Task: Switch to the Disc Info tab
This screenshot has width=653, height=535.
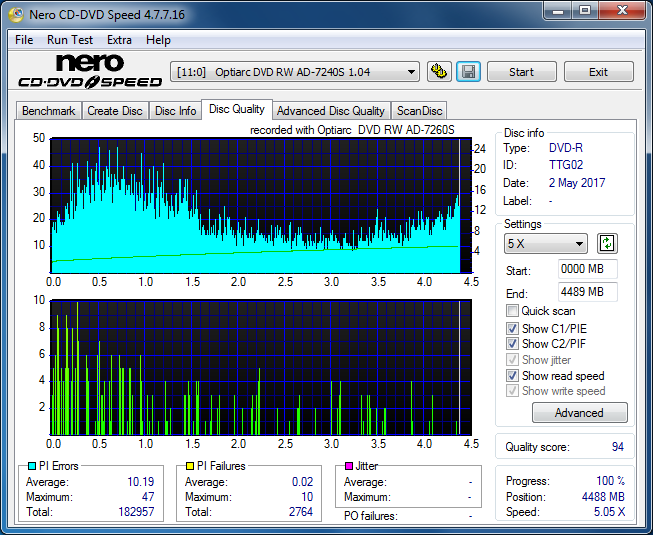Action: tap(175, 111)
